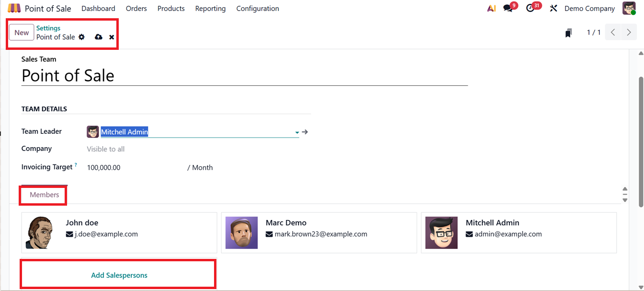Save record with the cloud upload icon
644x291 pixels.
pos(99,37)
